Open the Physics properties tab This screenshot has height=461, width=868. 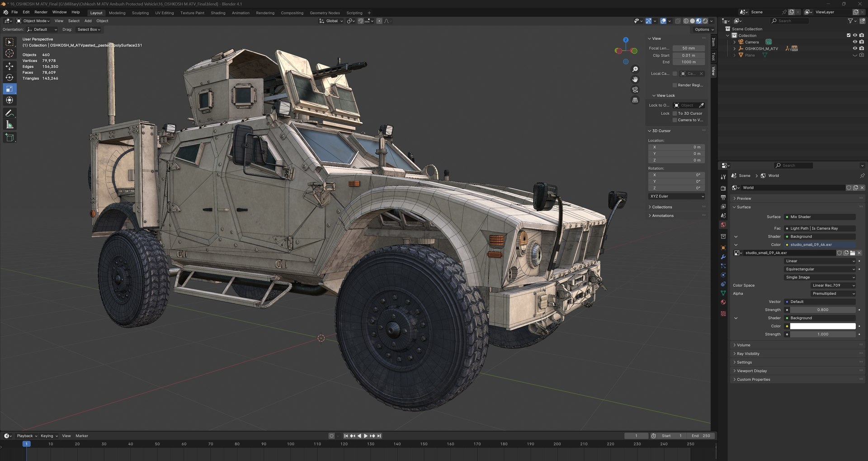[x=723, y=275]
